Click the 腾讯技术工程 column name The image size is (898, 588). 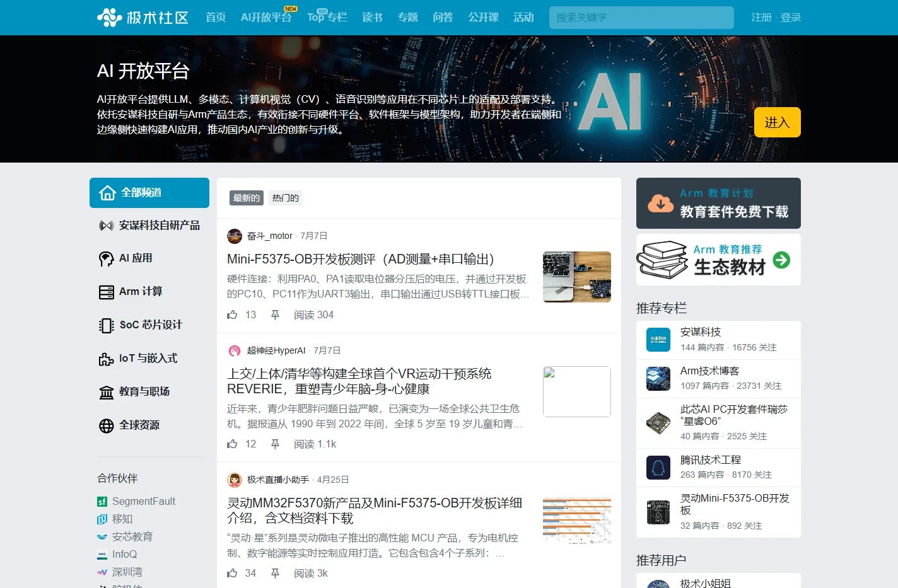[x=711, y=460]
